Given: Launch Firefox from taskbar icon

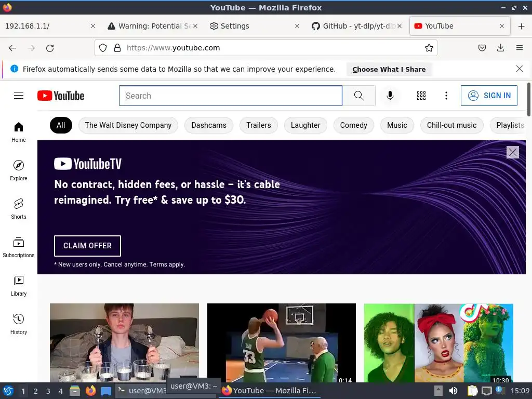Looking at the screenshot, I should tap(90, 391).
